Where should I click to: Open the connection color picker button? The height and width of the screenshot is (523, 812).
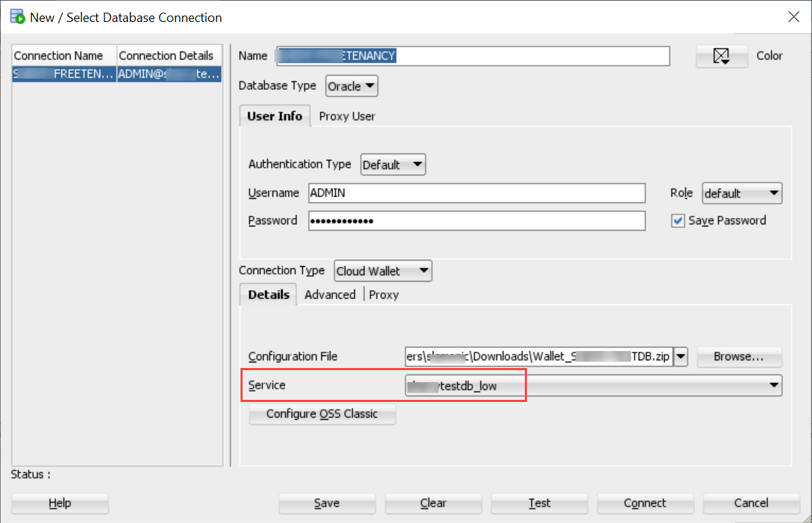click(x=721, y=56)
